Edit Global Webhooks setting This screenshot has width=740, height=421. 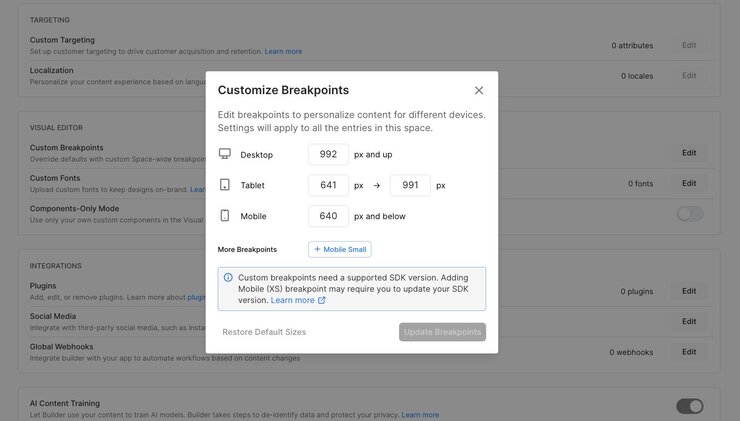pyautogui.click(x=689, y=352)
